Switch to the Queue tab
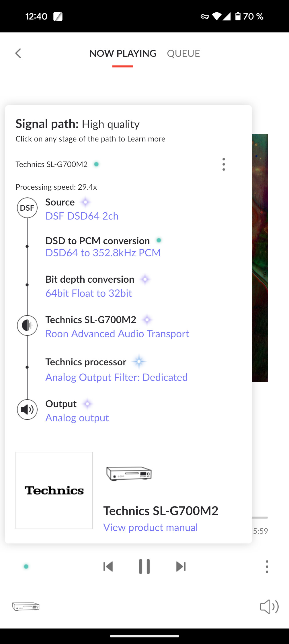The image size is (289, 644). coord(183,54)
